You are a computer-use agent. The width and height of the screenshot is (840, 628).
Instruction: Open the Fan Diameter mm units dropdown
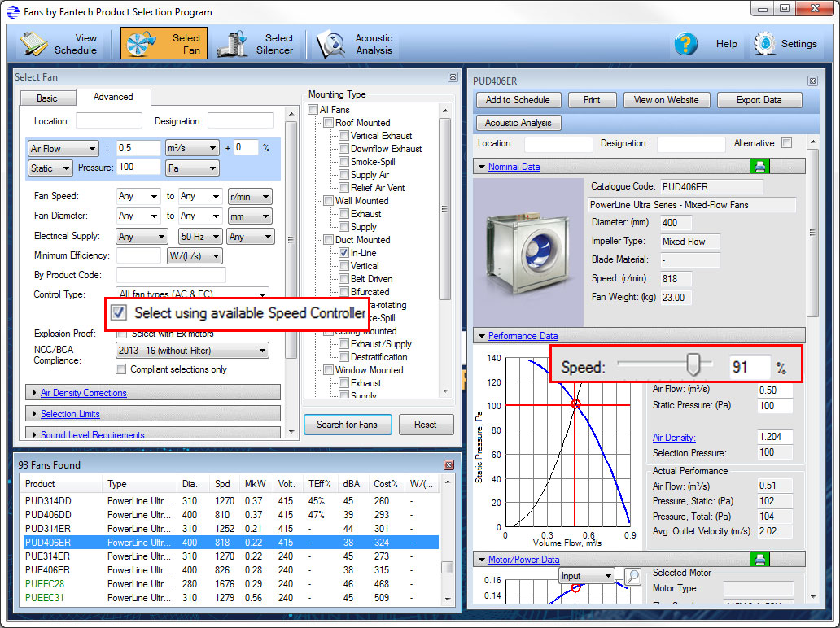click(250, 216)
